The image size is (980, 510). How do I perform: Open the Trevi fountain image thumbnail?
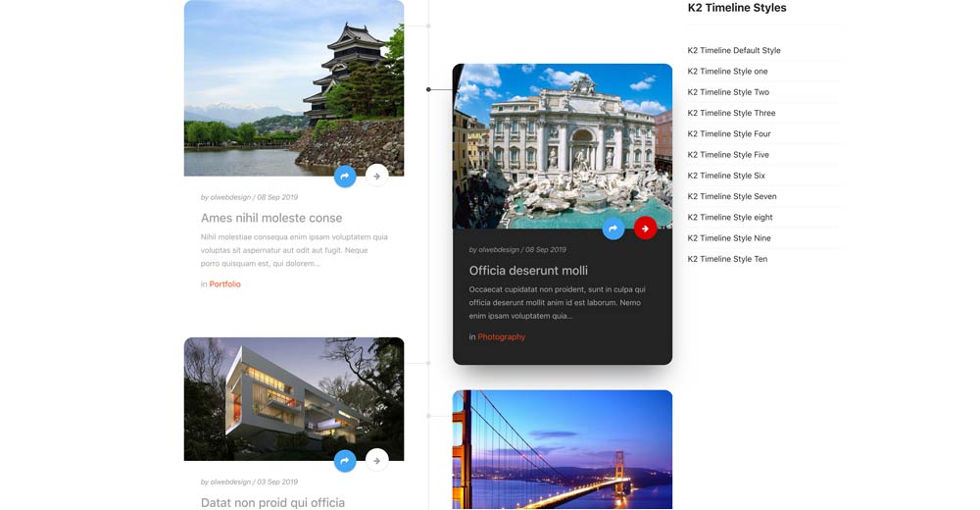point(563,146)
